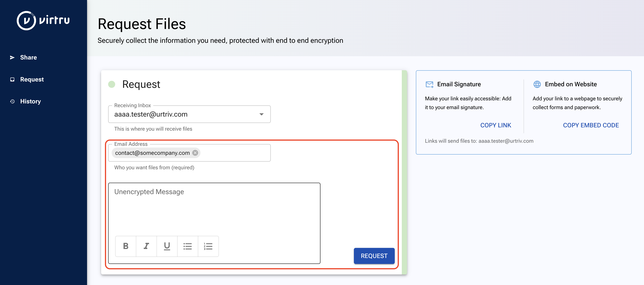Select the numbered list formatting icon
644x285 pixels.
click(208, 246)
